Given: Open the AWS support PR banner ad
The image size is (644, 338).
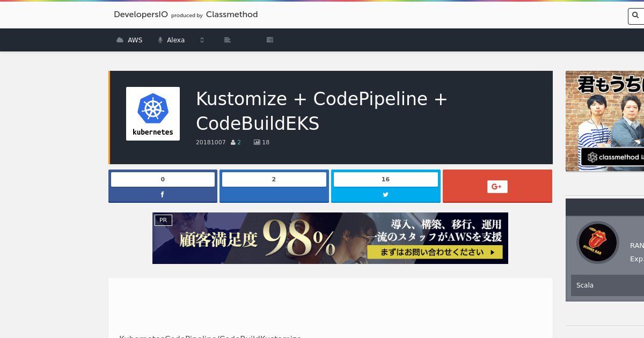Looking at the screenshot, I should click(330, 238).
